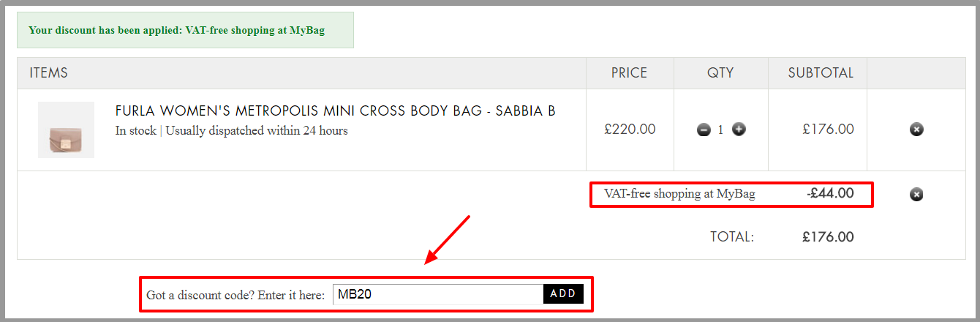This screenshot has width=980, height=322.
Task: Click the TOTAL £176.00 amount
Action: 828,237
